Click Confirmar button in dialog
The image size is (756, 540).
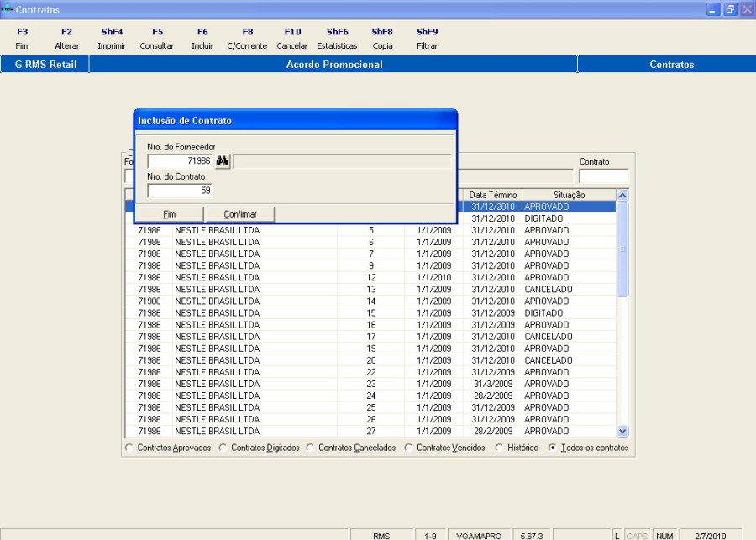(x=240, y=214)
